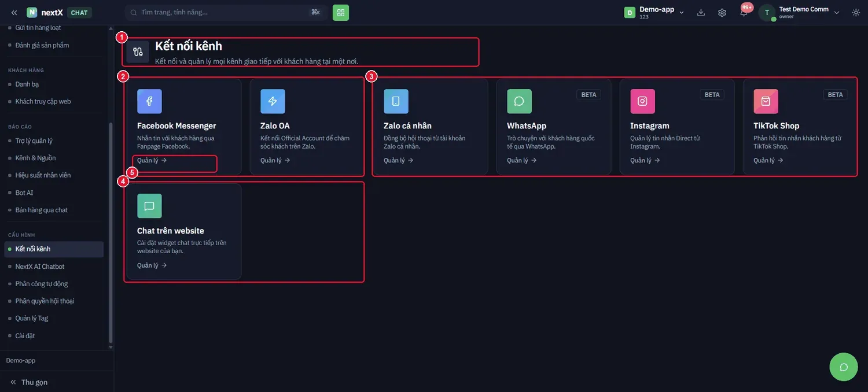Click the Kết nối kênh header icon
The width and height of the screenshot is (868, 392).
click(138, 51)
